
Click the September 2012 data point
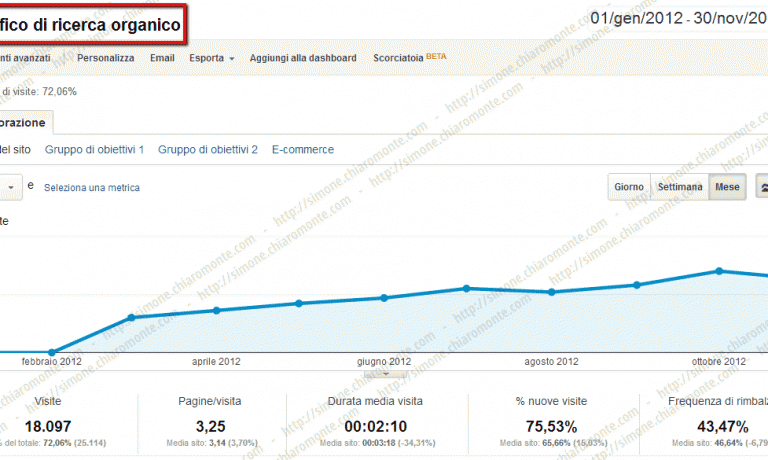[x=637, y=285]
